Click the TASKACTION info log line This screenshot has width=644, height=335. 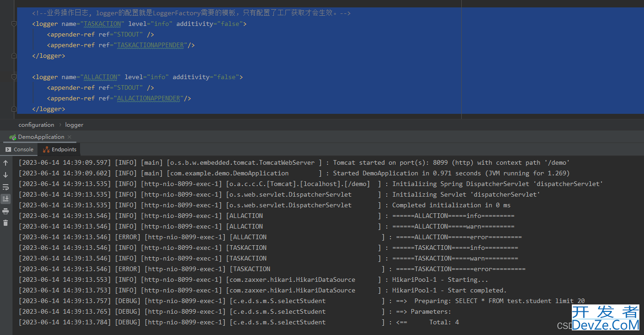click(268, 248)
